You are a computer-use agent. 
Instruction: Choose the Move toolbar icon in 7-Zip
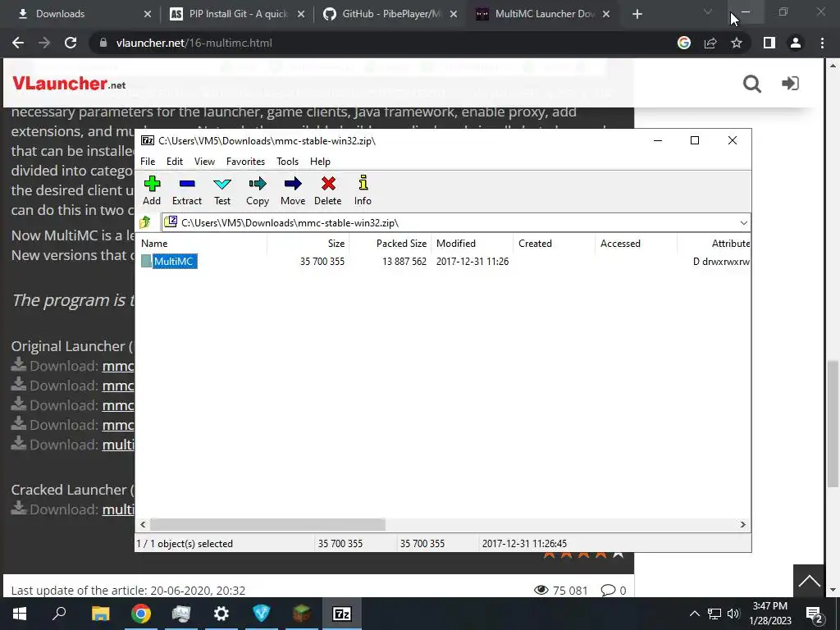(293, 190)
